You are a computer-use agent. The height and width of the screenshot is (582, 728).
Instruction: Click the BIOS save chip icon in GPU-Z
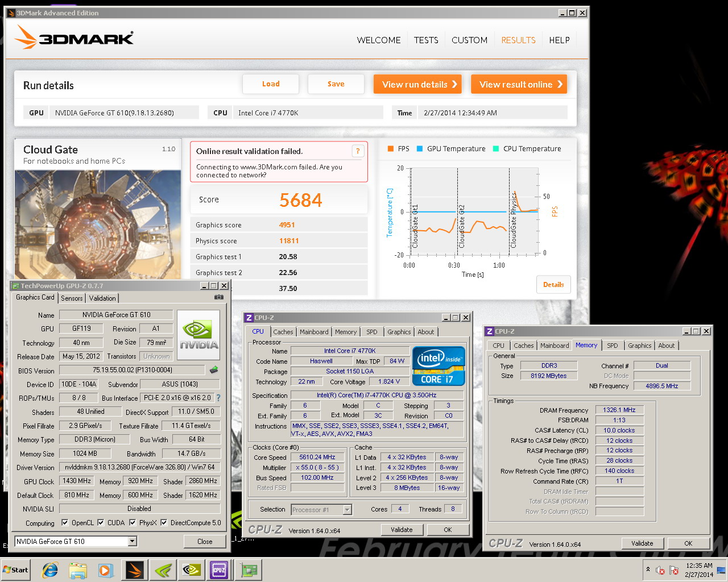tap(214, 370)
